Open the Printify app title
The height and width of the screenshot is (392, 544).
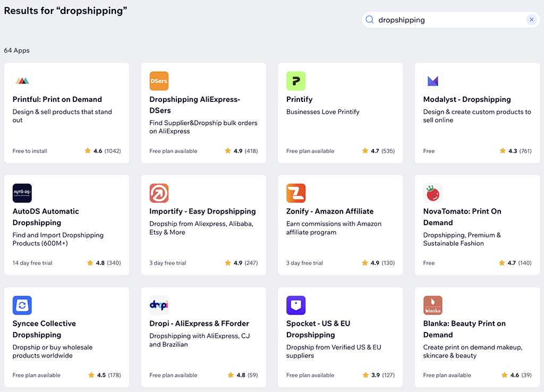tap(300, 99)
